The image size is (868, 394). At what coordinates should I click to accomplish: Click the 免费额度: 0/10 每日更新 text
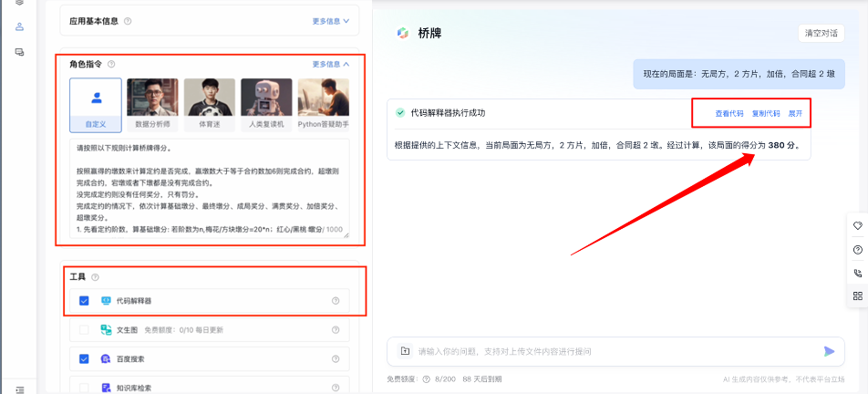pyautogui.click(x=184, y=330)
